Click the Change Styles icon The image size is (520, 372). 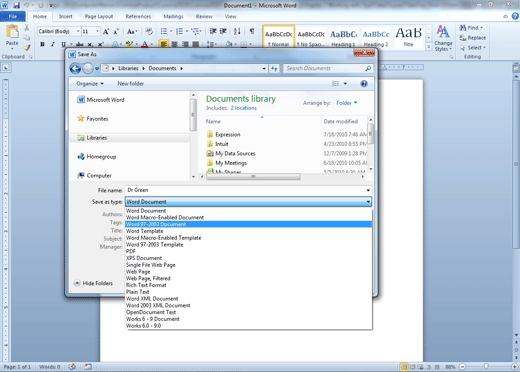point(443,38)
